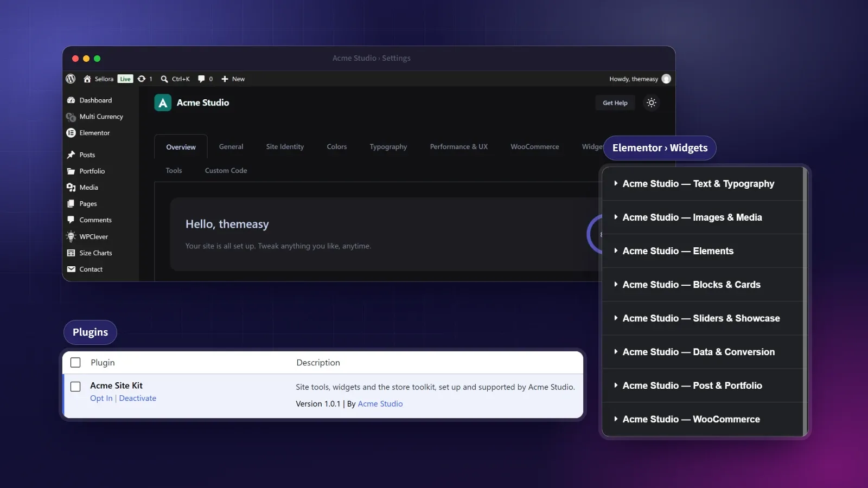This screenshot has height=488, width=868.
Task: Click the Elementor › Widgets label pill
Action: (660, 148)
